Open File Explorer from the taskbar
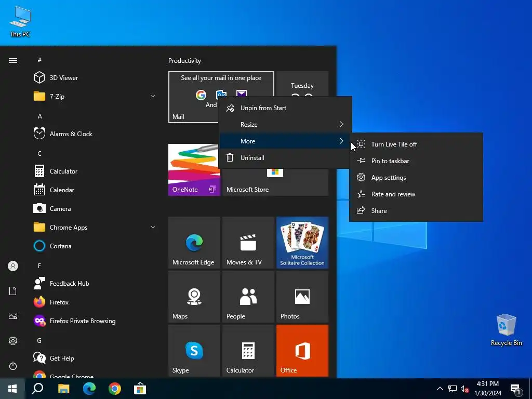This screenshot has height=399, width=532. click(x=63, y=389)
